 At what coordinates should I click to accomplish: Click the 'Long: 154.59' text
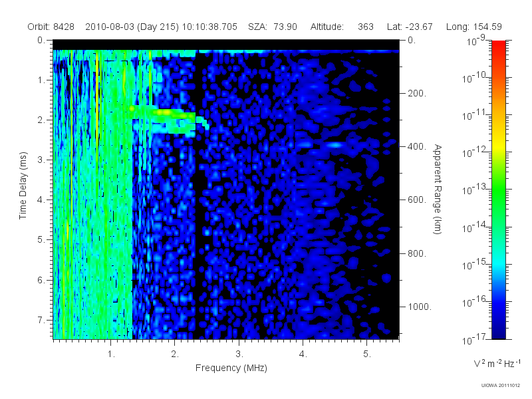474,27
